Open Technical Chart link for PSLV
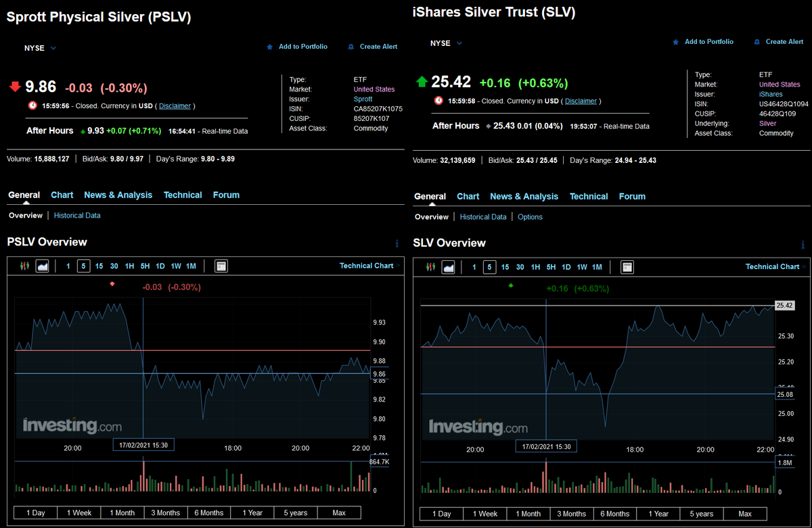Screen dimensions: 812x528 (366, 266)
